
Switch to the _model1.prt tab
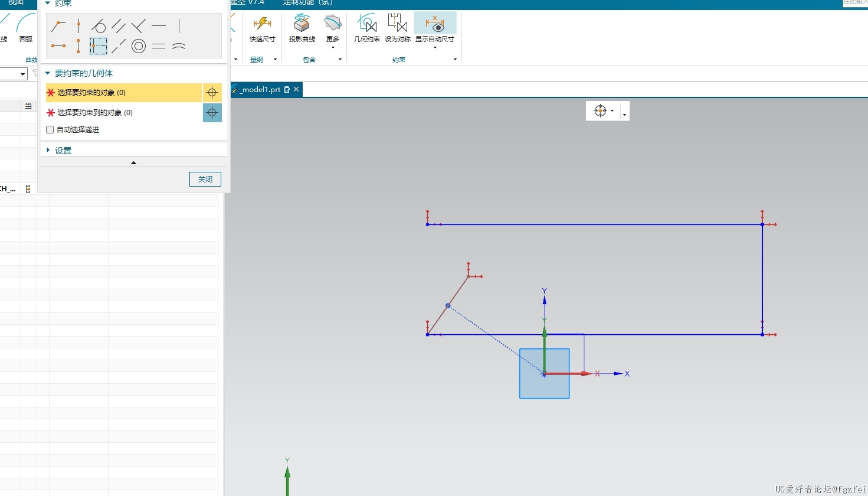pyautogui.click(x=260, y=90)
